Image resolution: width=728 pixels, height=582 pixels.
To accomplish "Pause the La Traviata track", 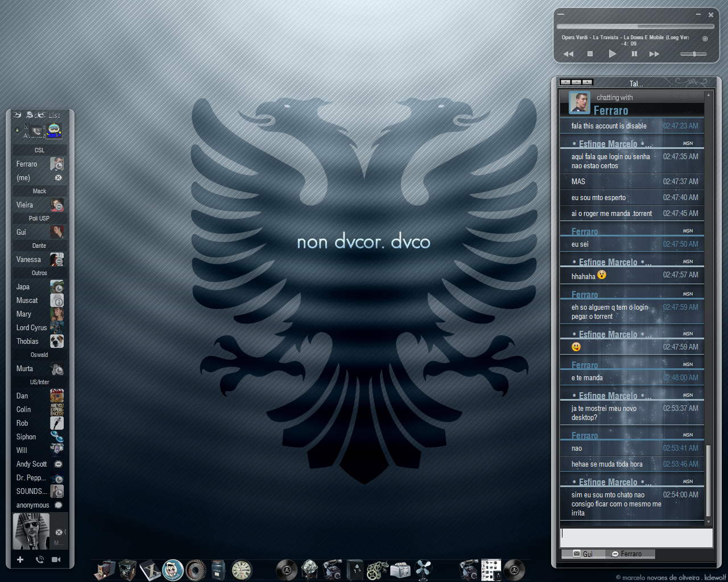I will pyautogui.click(x=634, y=54).
